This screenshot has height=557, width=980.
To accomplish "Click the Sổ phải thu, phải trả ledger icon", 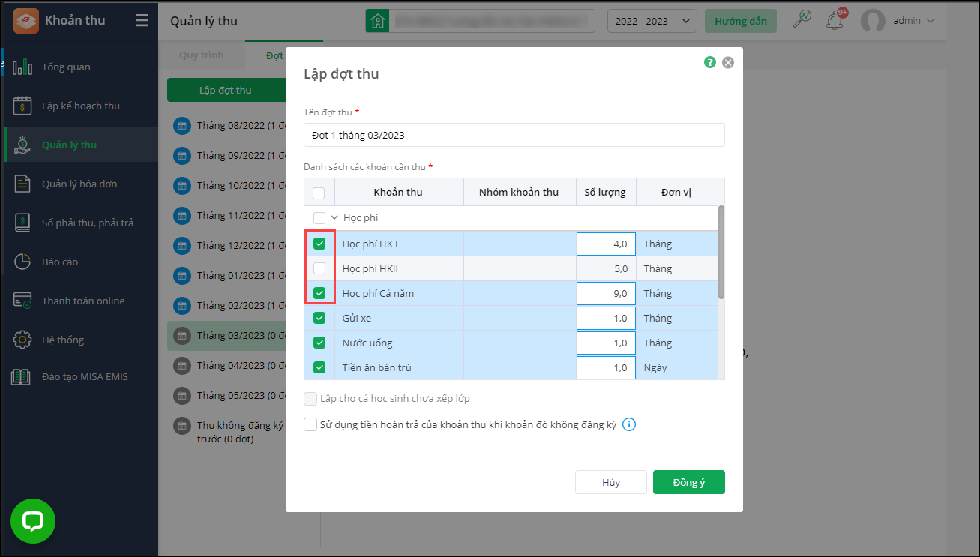I will (22, 223).
